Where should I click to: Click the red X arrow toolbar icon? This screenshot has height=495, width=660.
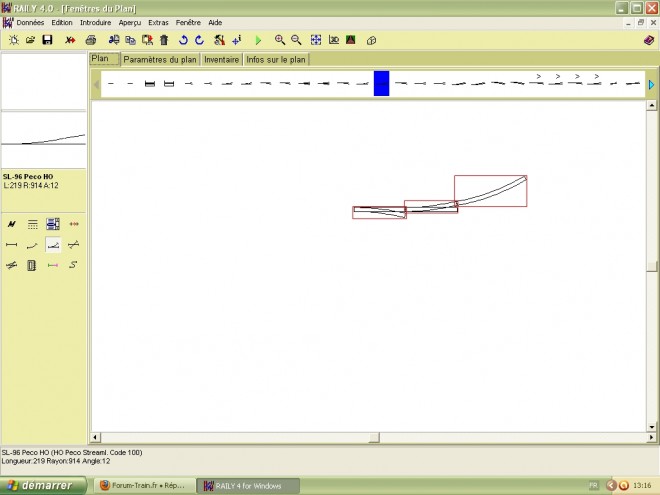(70, 40)
